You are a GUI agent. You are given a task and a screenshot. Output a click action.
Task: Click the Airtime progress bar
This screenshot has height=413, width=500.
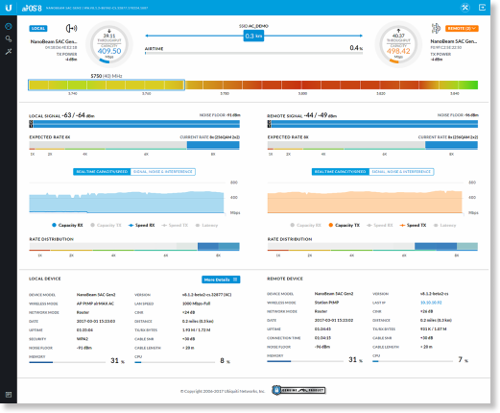(254, 53)
